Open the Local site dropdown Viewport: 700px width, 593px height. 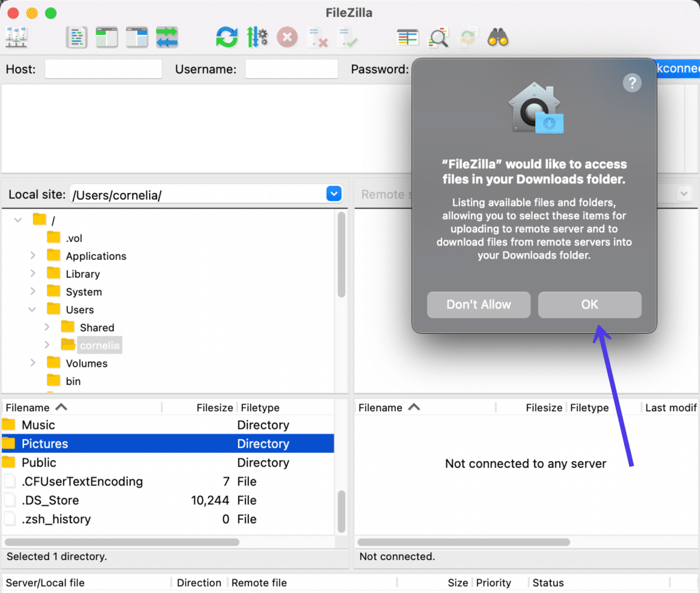[334, 194]
